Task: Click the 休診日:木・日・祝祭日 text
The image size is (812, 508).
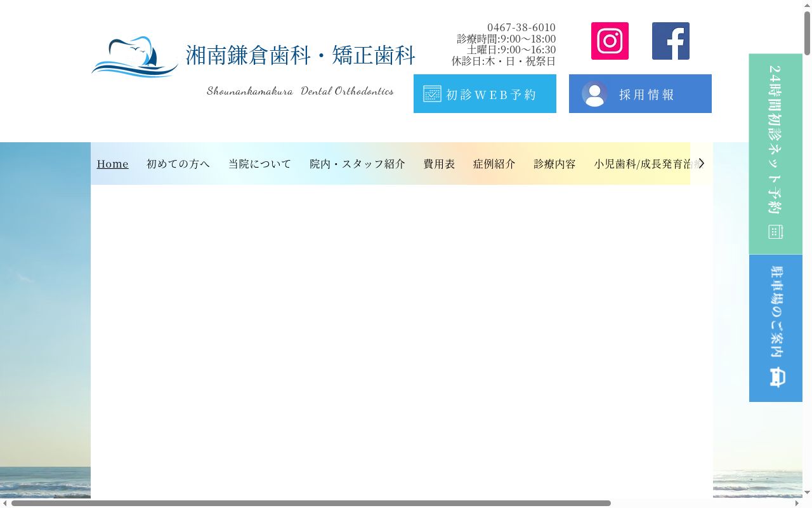Action: pyautogui.click(x=504, y=61)
